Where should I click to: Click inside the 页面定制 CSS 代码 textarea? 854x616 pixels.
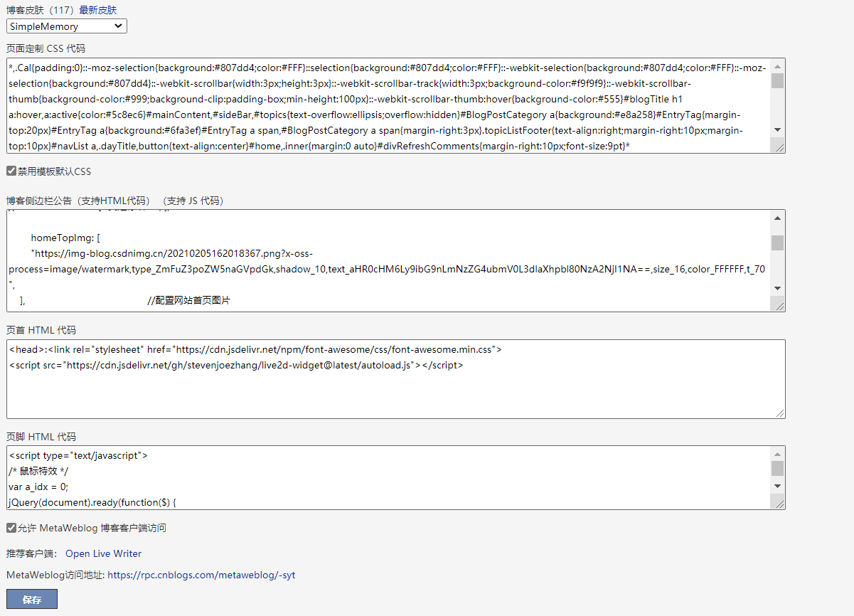[x=389, y=105]
